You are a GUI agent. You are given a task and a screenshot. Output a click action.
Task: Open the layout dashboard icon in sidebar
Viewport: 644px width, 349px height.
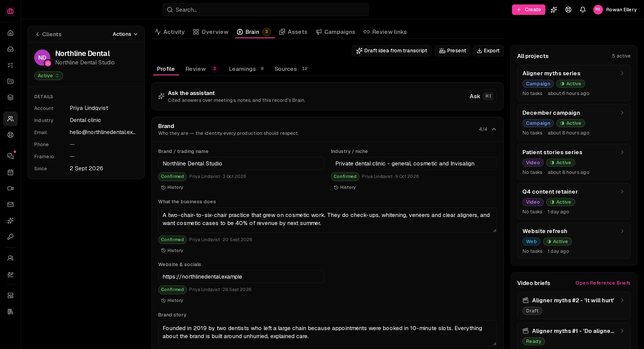(10, 295)
